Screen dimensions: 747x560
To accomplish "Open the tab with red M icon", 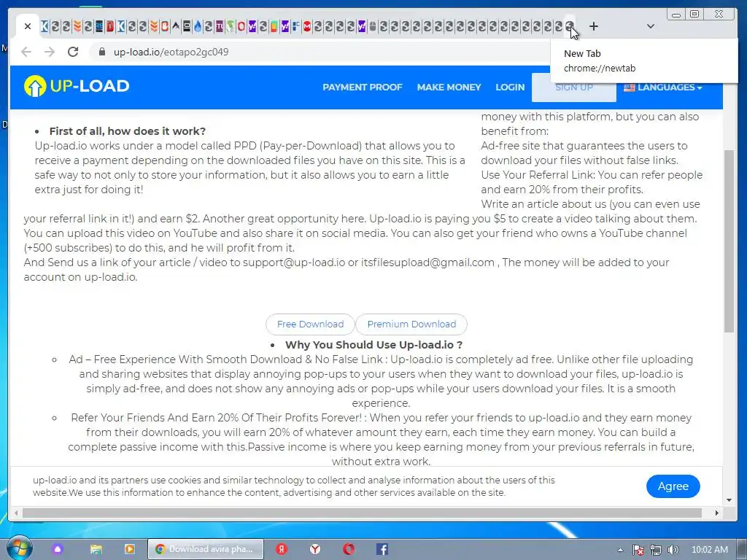I will point(307,26).
